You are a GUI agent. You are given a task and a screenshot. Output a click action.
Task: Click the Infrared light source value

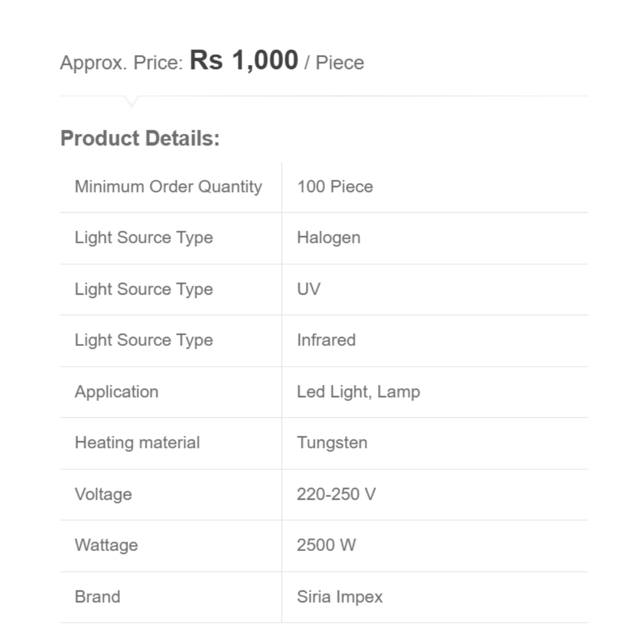pos(326,340)
